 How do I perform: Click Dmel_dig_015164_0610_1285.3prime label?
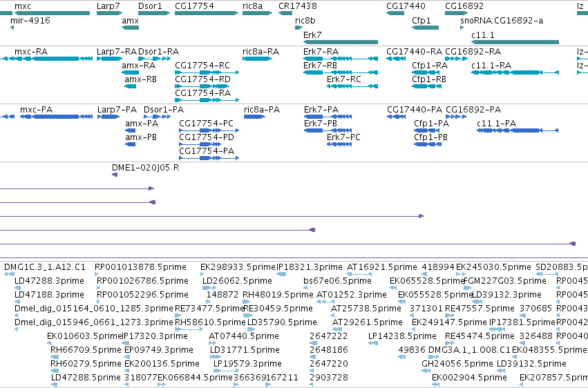94,309
